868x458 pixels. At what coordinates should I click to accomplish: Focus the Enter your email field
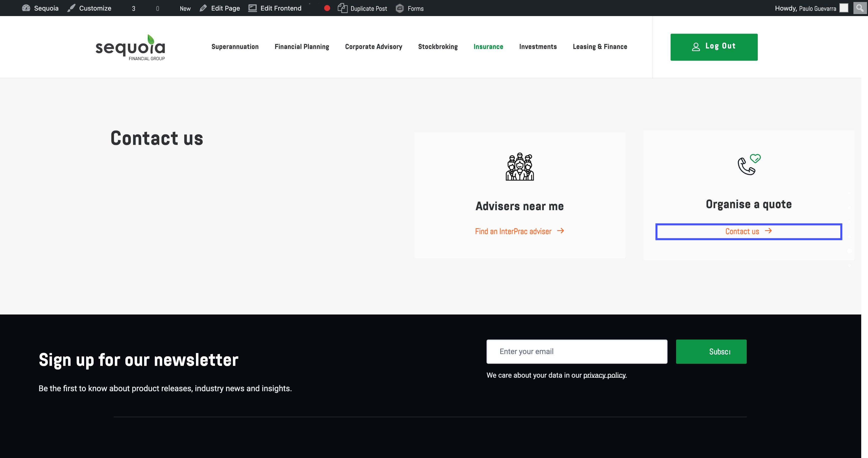click(577, 352)
